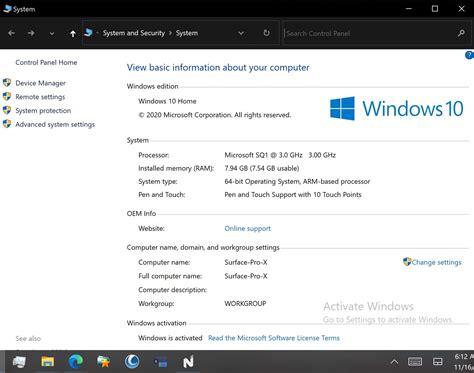Click the System window title icon
This screenshot has height=373, width=474.
[7, 9]
